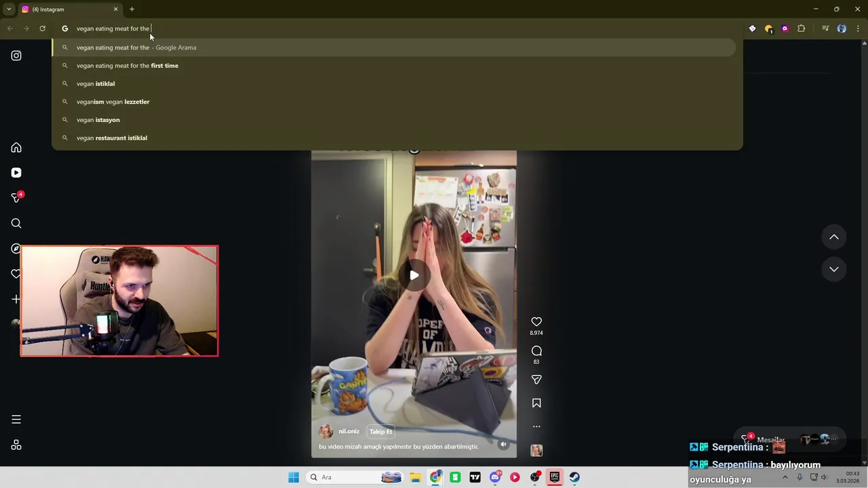
Task: Open Reels icon in sidebar
Action: pos(16,173)
